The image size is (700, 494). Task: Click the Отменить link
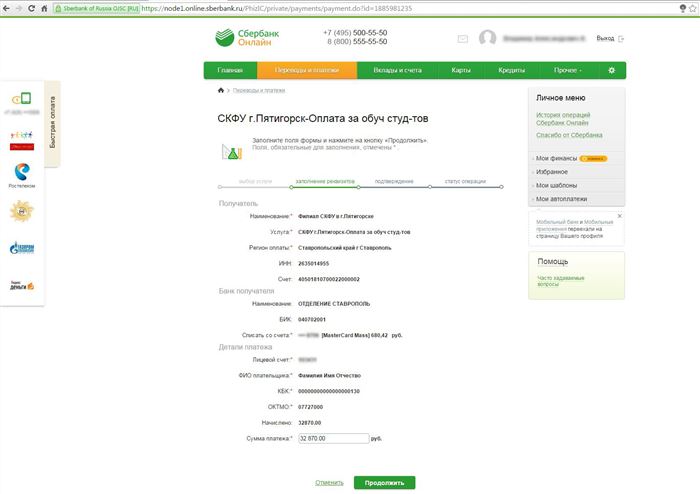tap(329, 483)
